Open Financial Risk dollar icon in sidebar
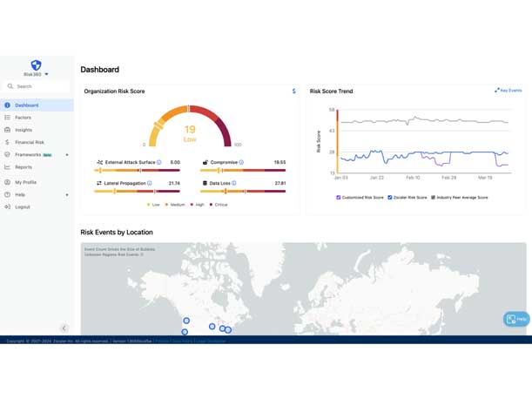This screenshot has height=399, width=532. (x=8, y=142)
